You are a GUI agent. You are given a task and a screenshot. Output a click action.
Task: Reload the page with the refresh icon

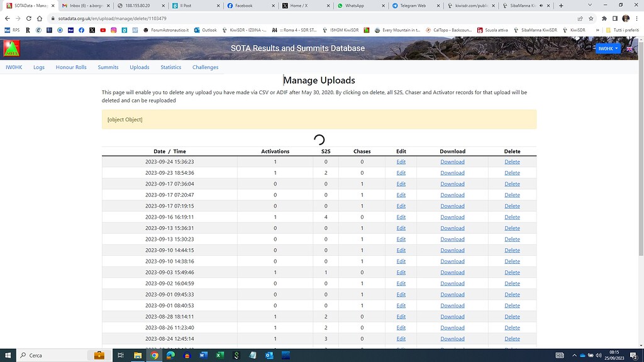[x=29, y=18]
